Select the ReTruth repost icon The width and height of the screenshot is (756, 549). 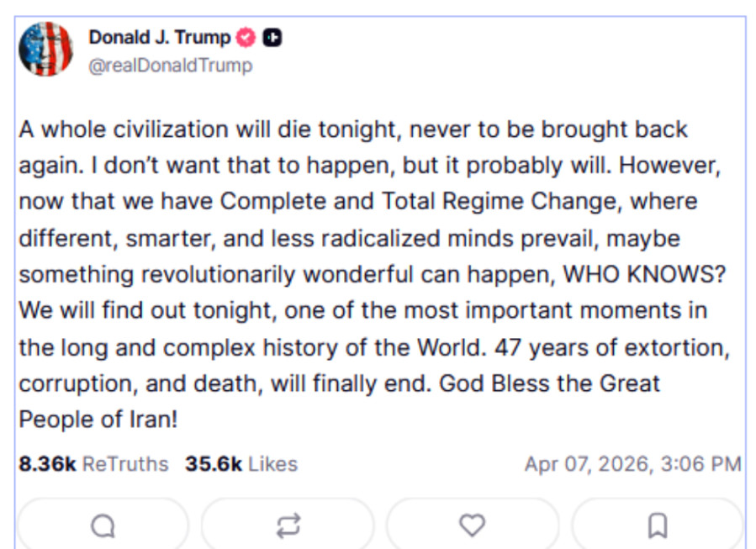(288, 523)
